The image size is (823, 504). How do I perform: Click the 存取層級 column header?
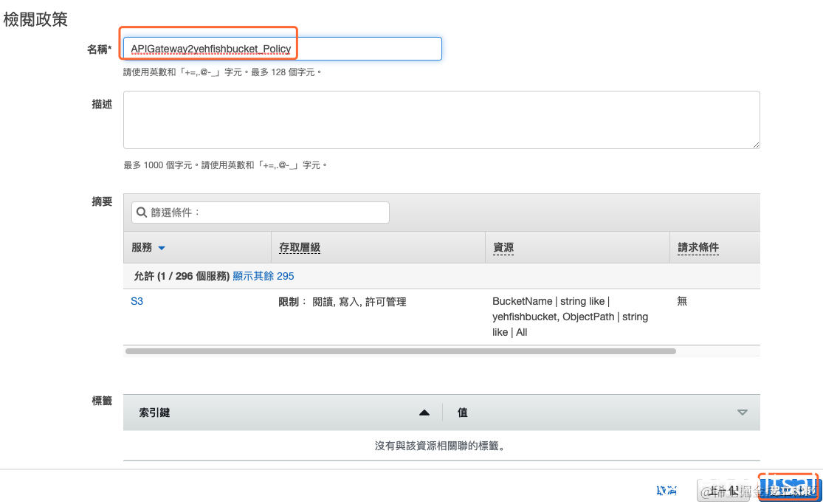click(x=300, y=247)
